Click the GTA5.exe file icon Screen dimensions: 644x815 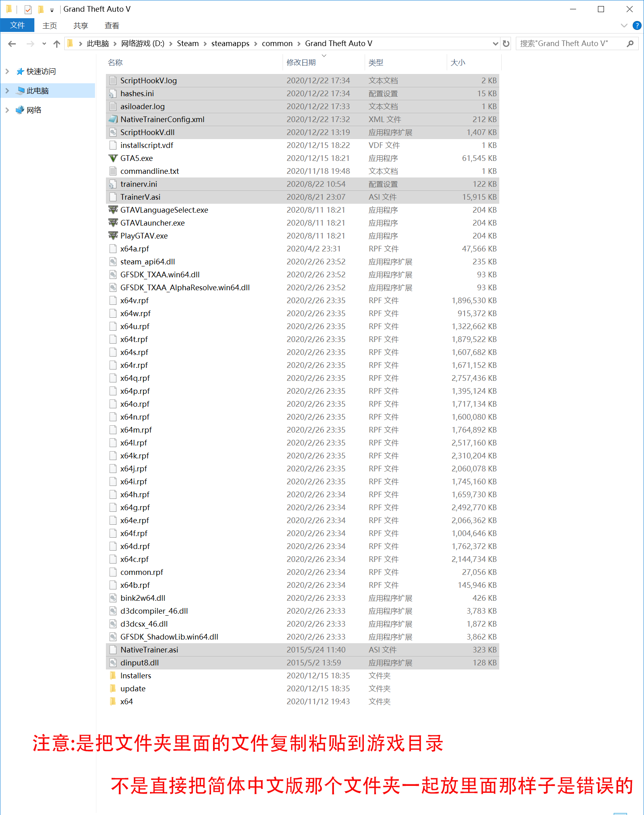click(x=113, y=158)
